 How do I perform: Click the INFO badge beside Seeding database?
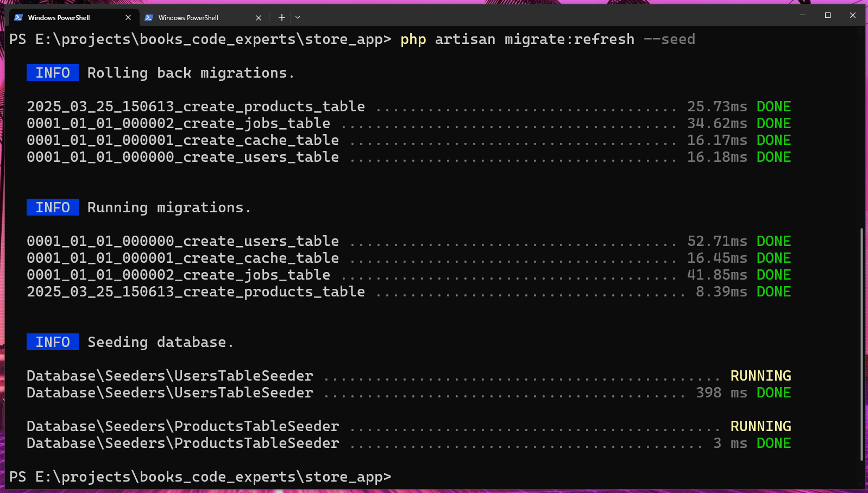click(53, 342)
